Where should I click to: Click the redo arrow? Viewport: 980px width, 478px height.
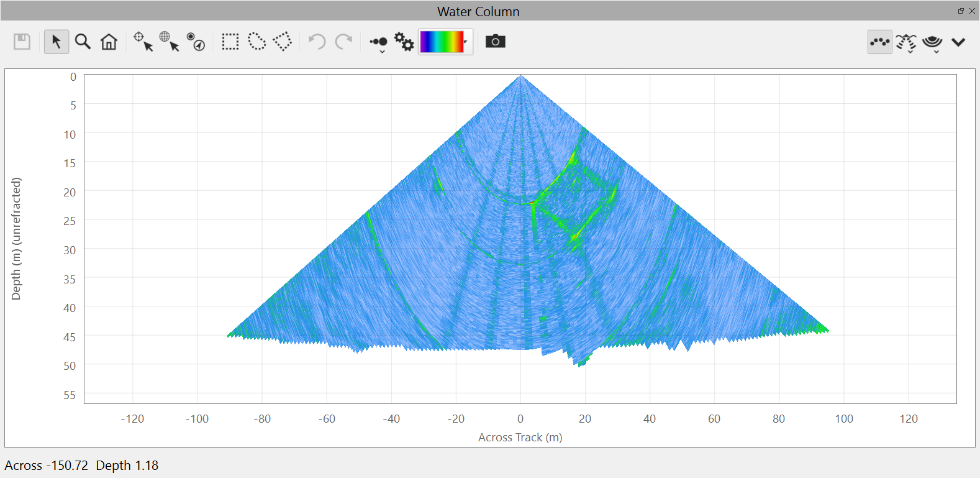343,42
